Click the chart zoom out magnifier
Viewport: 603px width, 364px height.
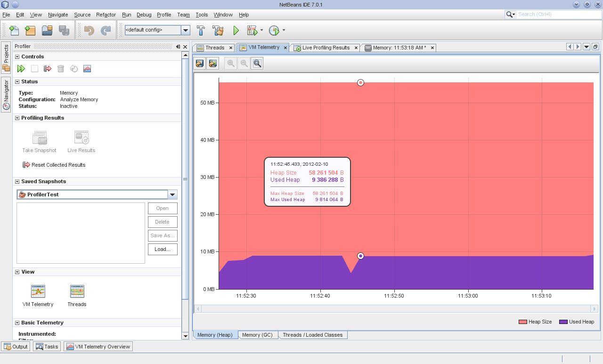(244, 63)
